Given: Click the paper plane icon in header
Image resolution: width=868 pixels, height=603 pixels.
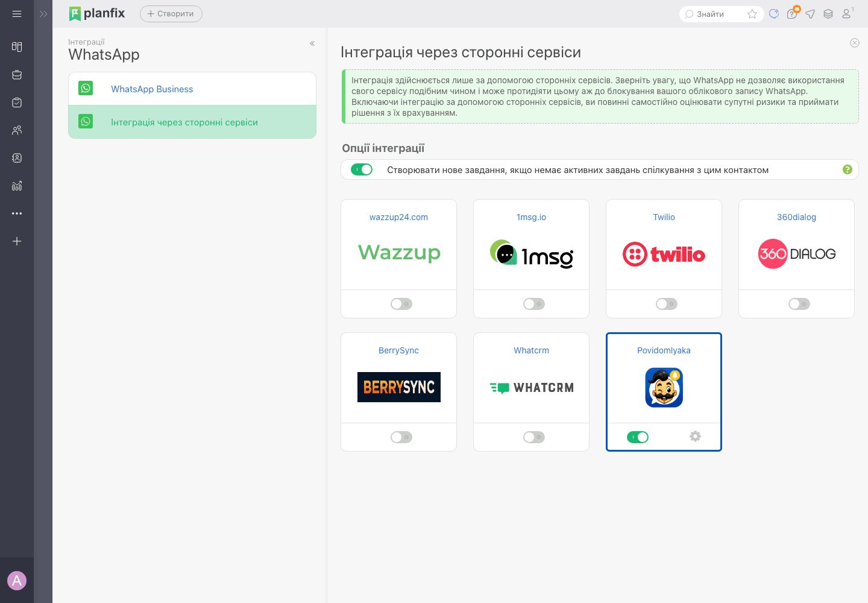Looking at the screenshot, I should pos(810,14).
